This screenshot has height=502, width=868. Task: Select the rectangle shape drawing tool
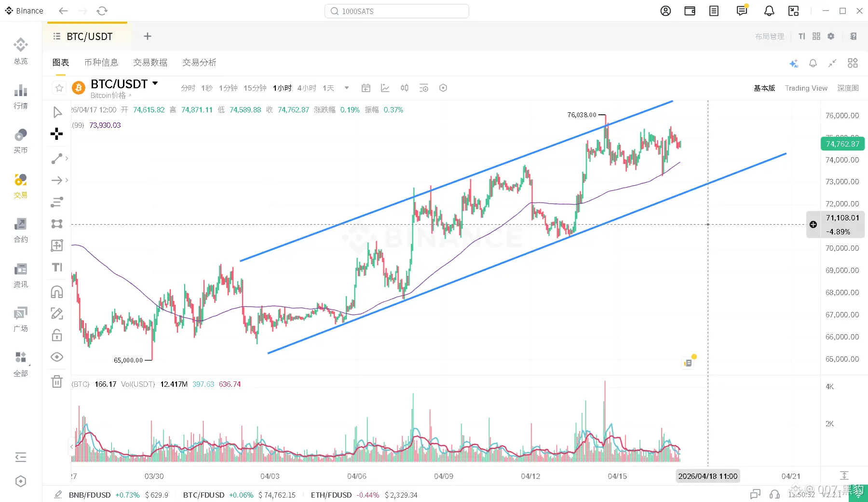57,224
